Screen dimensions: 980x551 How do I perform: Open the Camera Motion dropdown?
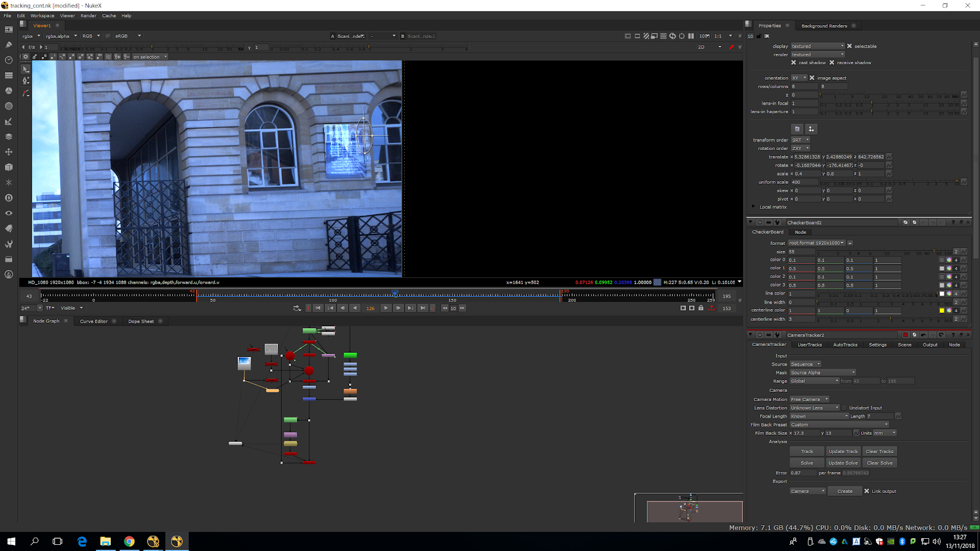tap(809, 399)
